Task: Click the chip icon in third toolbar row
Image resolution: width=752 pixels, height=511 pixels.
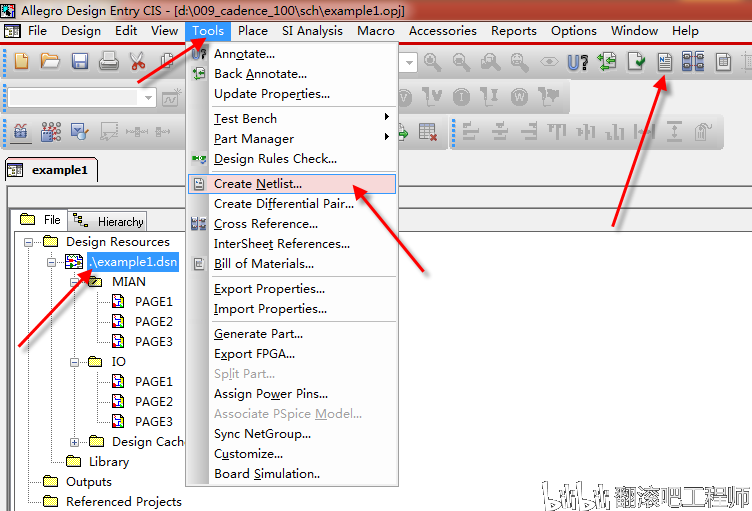Action: (21, 131)
